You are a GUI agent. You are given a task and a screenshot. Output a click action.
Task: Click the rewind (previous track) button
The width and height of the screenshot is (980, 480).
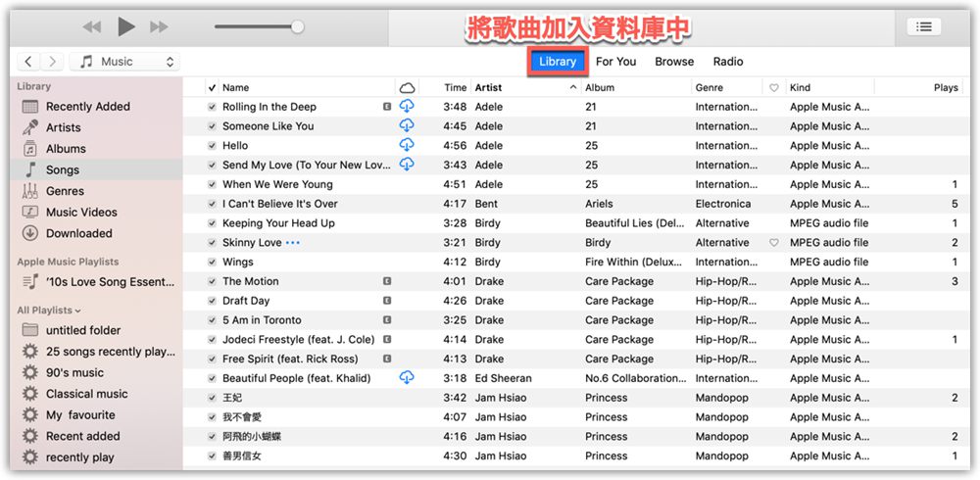coord(92,26)
